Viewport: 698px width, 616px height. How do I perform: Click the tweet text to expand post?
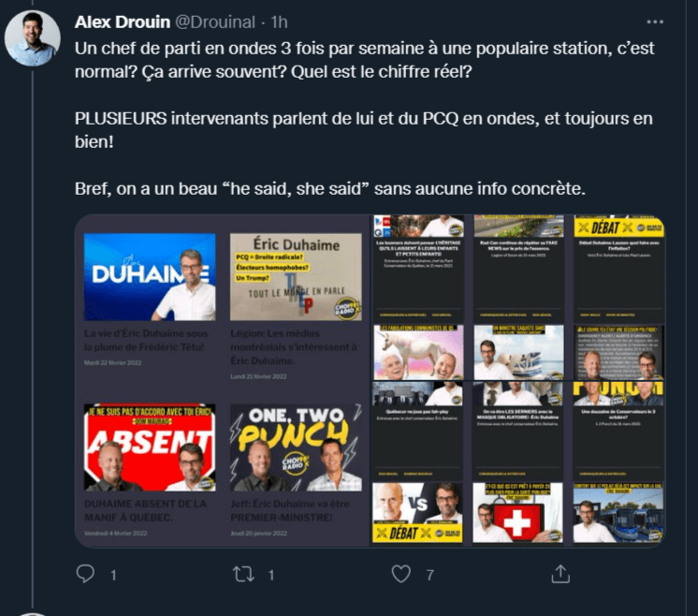click(x=364, y=118)
